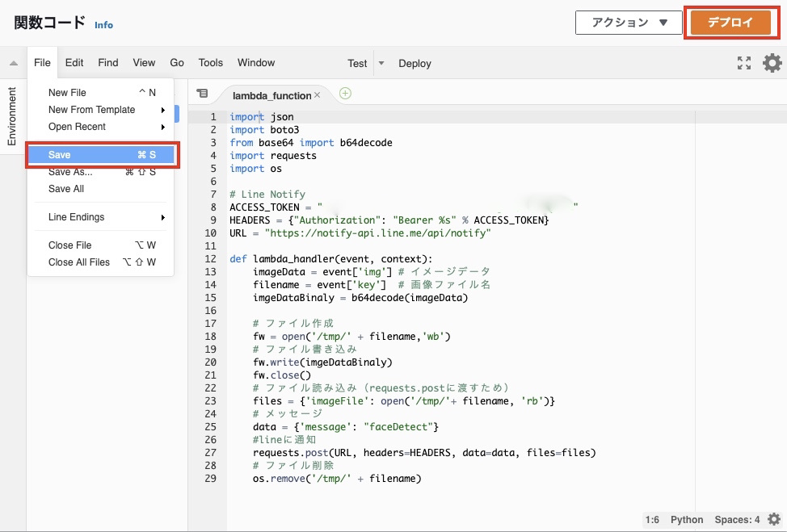
Task: Open the Edit menu
Action: click(x=74, y=63)
